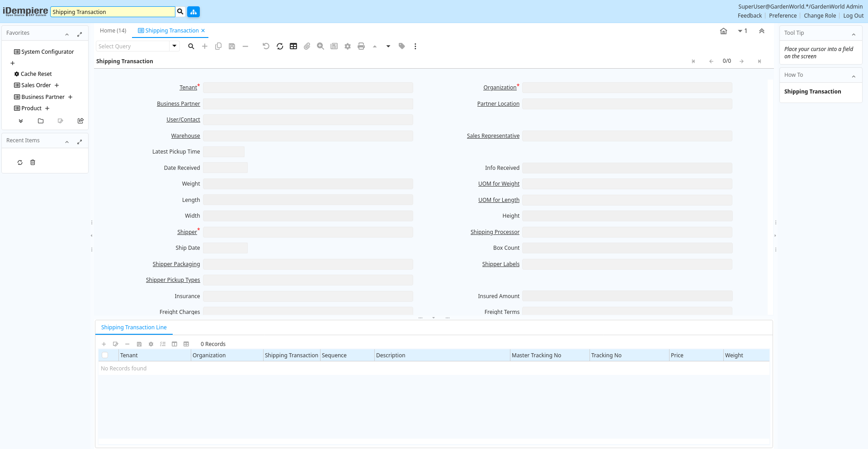Image resolution: width=868 pixels, height=449 pixels.
Task: Tick the select-all checkbox in the line grid
Action: tap(105, 355)
